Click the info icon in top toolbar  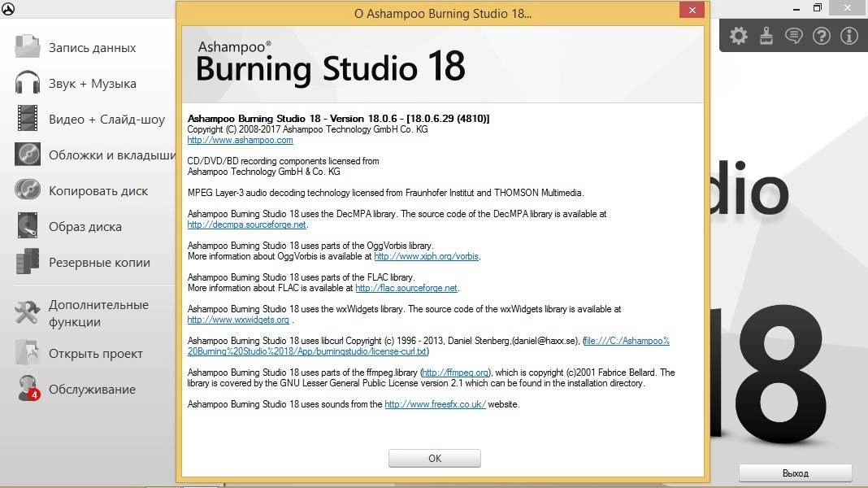tap(849, 36)
